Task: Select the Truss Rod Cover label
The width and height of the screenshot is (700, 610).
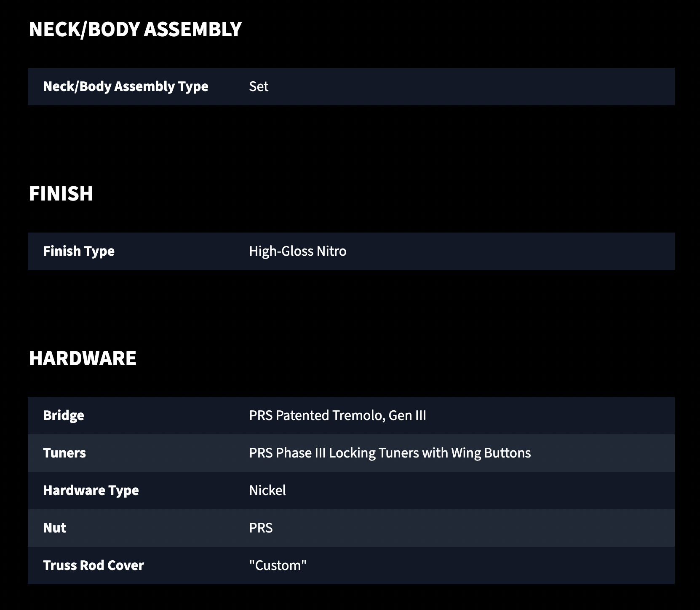Action: pos(94,565)
